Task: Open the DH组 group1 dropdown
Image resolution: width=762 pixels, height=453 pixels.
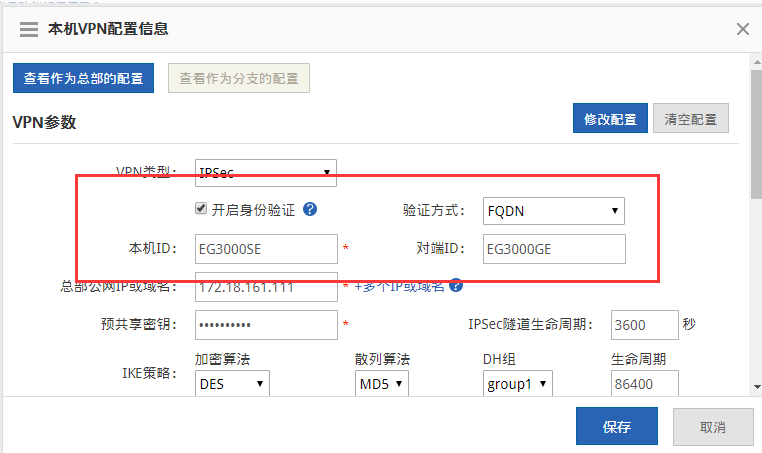Action: [x=517, y=383]
